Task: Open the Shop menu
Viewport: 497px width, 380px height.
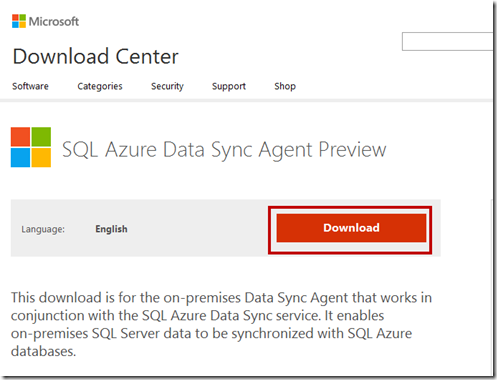Action: pos(285,86)
